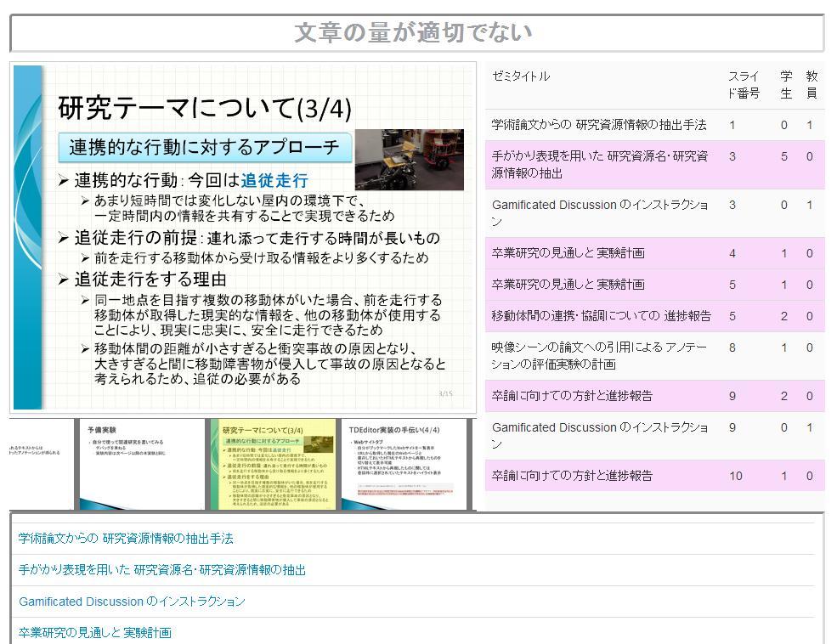Click student count 5 in 手がかり表現 row
The width and height of the screenshot is (837, 644).
tap(784, 157)
